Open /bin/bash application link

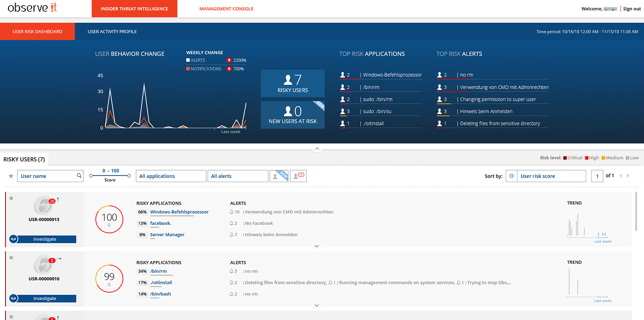click(x=161, y=294)
